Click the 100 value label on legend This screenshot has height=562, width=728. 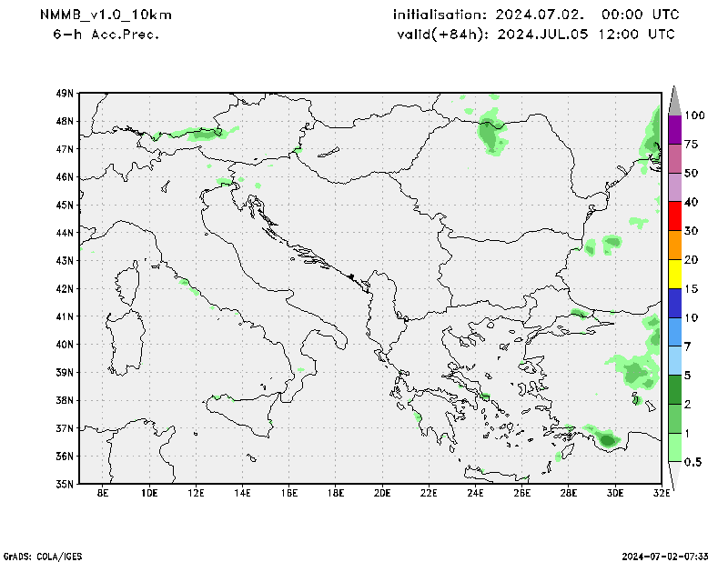point(696,115)
